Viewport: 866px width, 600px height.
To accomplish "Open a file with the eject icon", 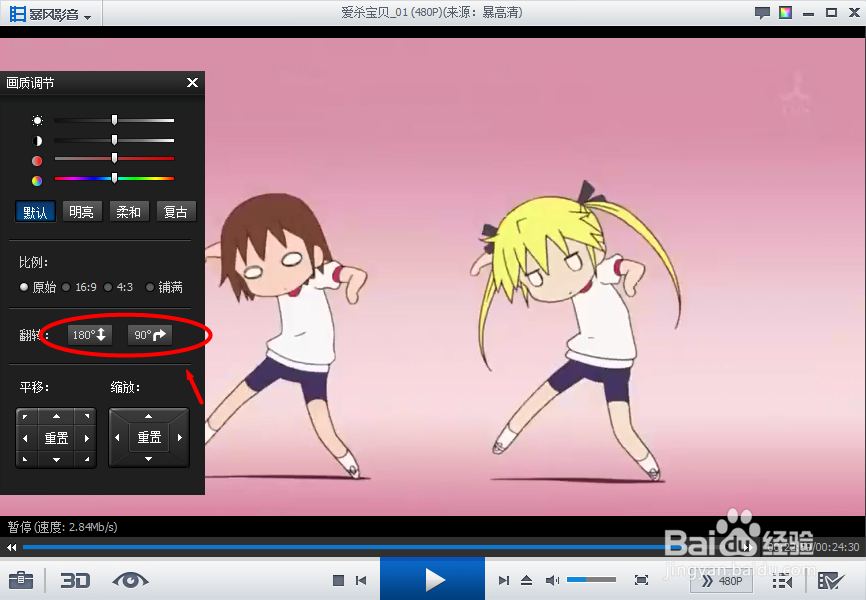I will point(526,580).
